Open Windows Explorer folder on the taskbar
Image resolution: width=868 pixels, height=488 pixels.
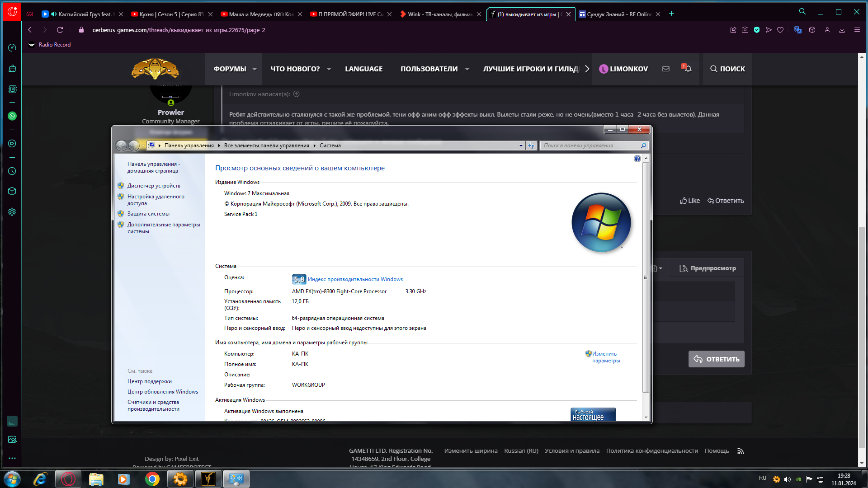[x=96, y=479]
